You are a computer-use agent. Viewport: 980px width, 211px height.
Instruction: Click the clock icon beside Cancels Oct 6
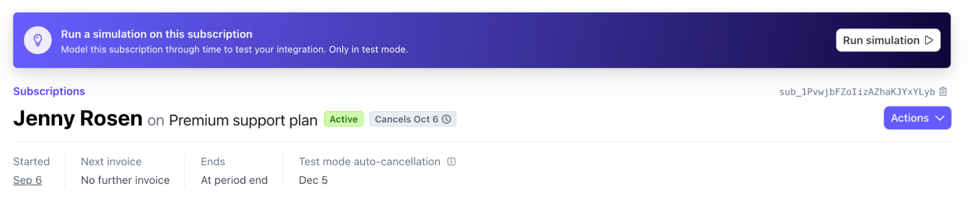[447, 119]
